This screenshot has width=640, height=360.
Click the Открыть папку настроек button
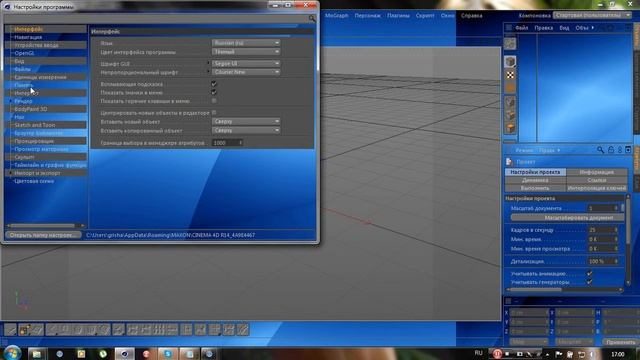click(42, 235)
